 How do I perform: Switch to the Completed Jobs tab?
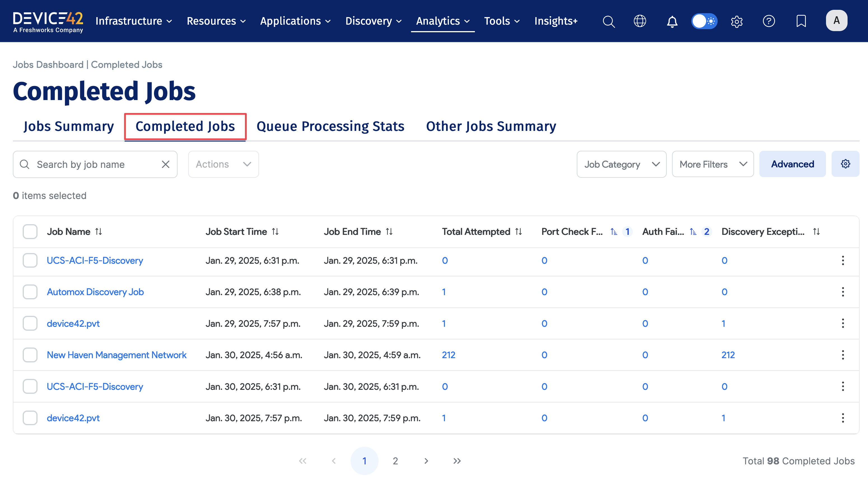[x=185, y=126]
